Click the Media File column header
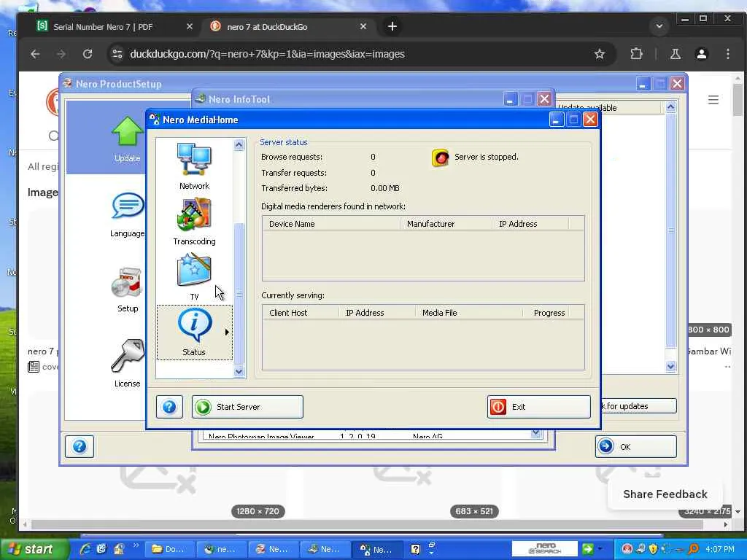 469,313
